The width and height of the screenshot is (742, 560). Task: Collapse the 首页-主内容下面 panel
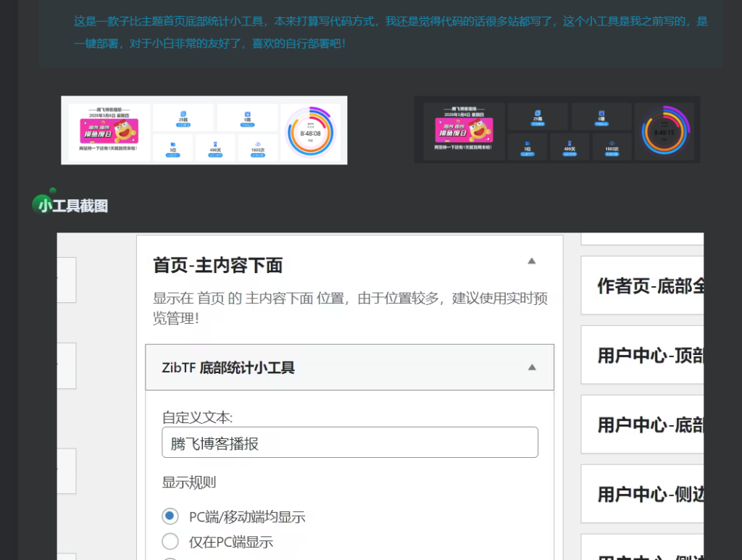pyautogui.click(x=531, y=261)
